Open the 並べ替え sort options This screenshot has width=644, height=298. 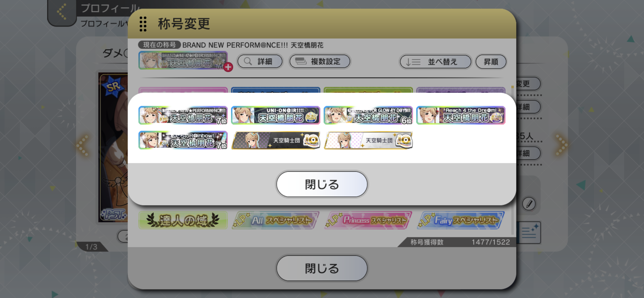click(435, 62)
